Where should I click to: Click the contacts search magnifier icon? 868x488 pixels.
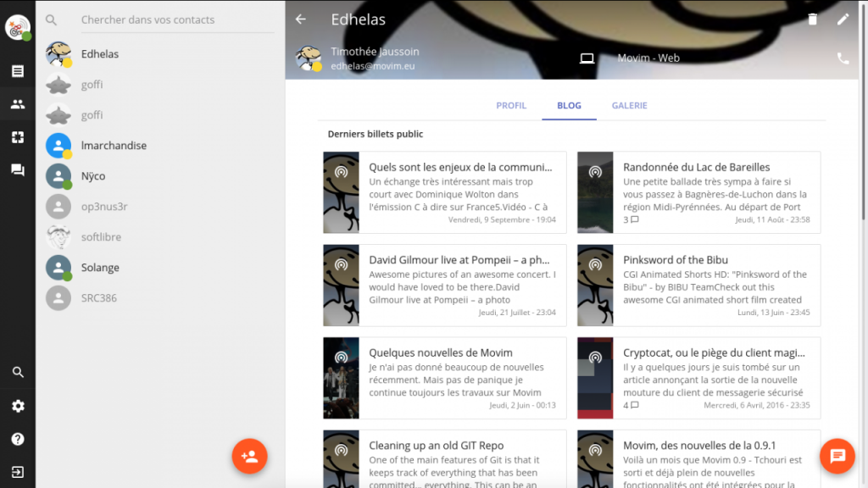tap(52, 20)
